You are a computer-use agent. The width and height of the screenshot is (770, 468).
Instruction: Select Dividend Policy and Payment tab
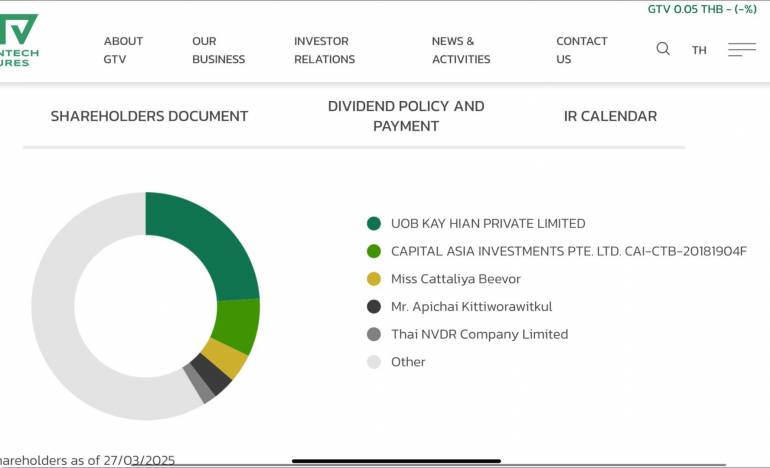point(406,116)
